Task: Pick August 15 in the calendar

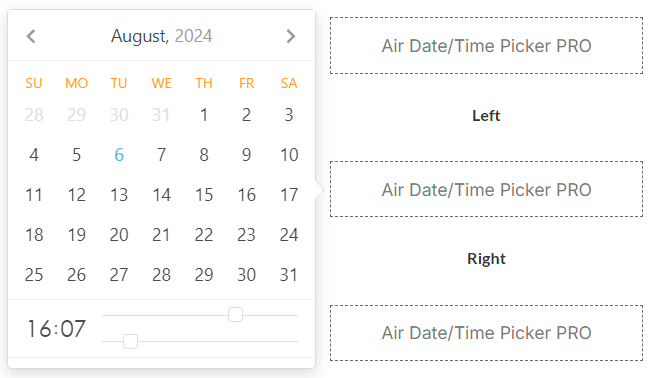Action: [204, 195]
